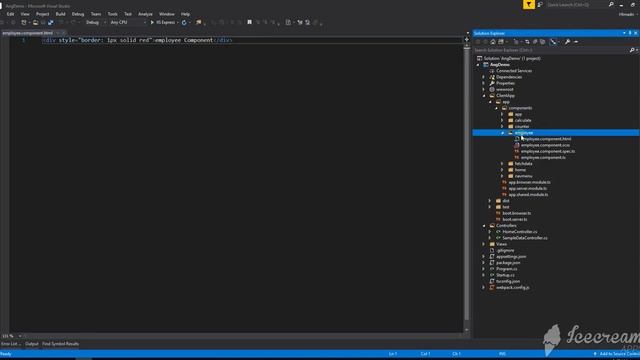Open the Analyze menu

[145, 14]
